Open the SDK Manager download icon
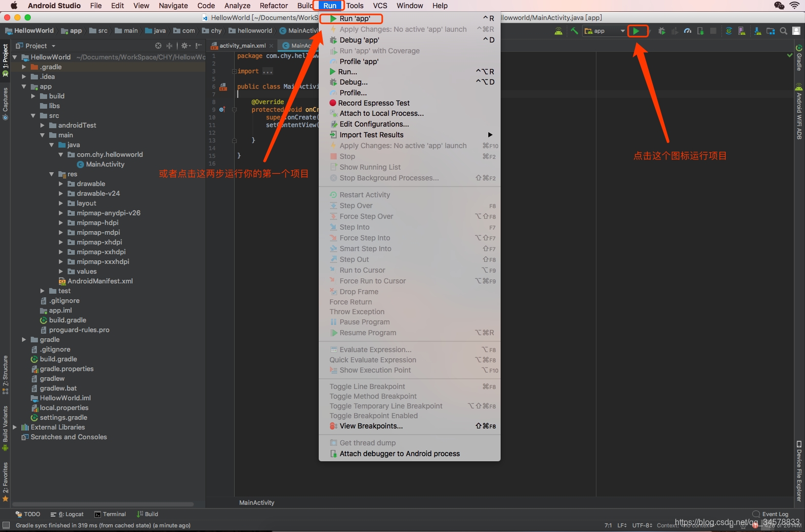 pos(758,31)
